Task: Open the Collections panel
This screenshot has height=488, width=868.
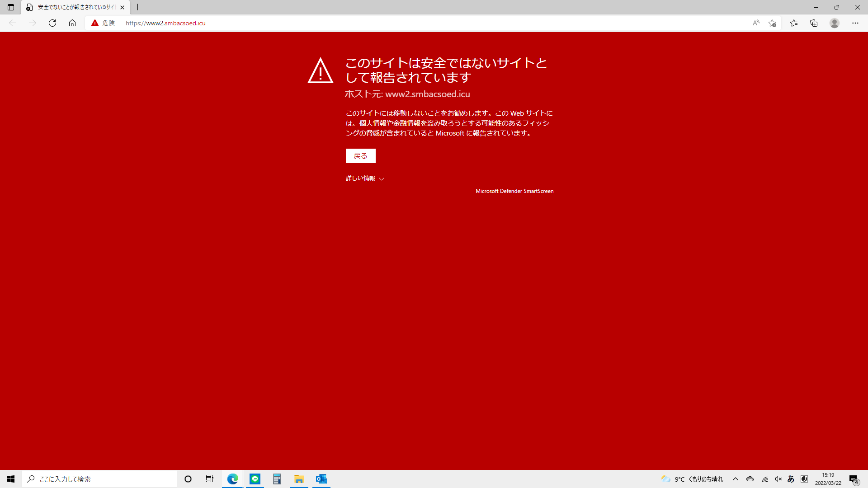Action: pyautogui.click(x=814, y=23)
